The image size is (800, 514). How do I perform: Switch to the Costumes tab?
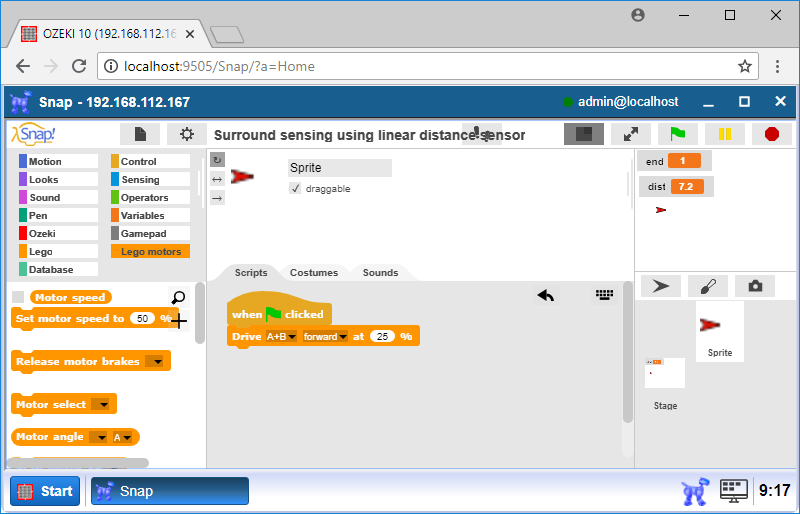(314, 273)
